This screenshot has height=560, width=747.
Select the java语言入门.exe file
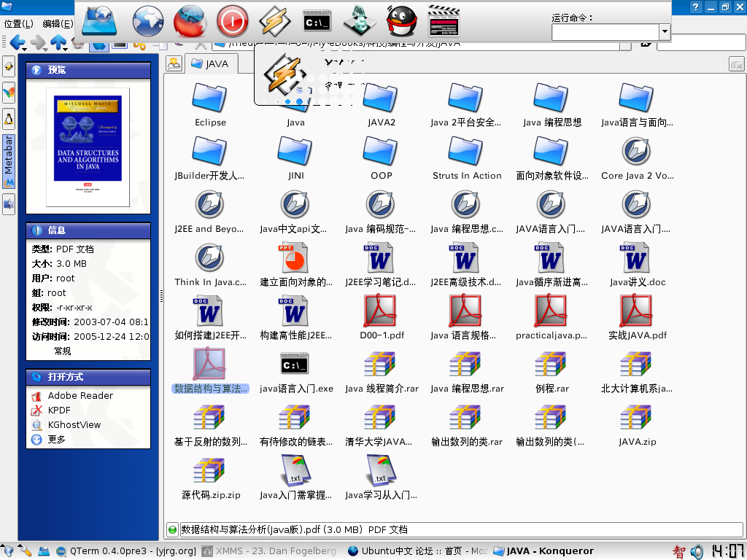pos(295,371)
